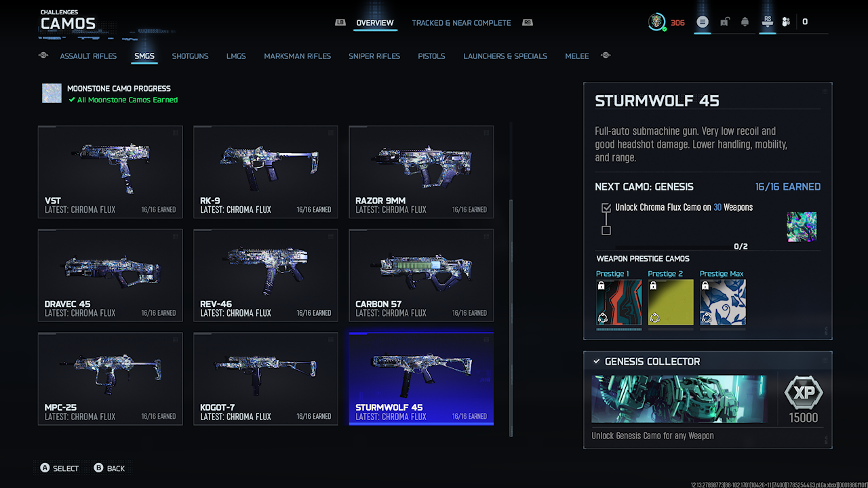Toggle the empty second challenge checkbox

[x=606, y=230]
